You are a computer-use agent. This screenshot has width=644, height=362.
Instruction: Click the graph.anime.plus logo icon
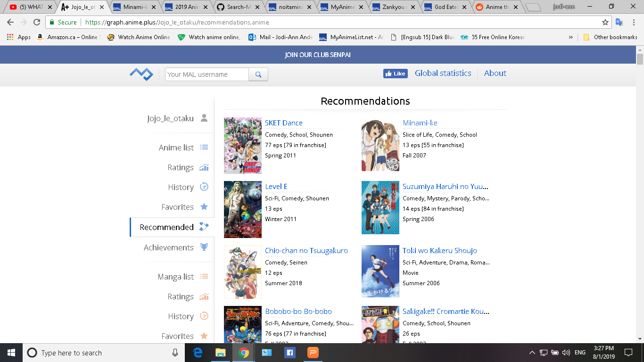(x=141, y=74)
